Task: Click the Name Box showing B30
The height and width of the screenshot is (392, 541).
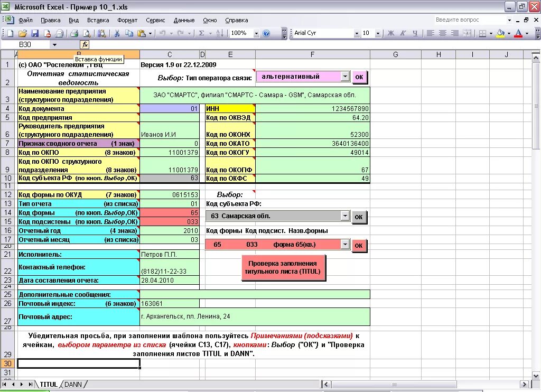Action: (25, 44)
